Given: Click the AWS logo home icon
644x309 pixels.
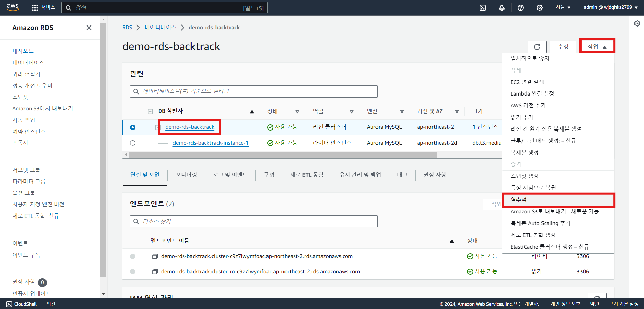Looking at the screenshot, I should pos(13,7).
